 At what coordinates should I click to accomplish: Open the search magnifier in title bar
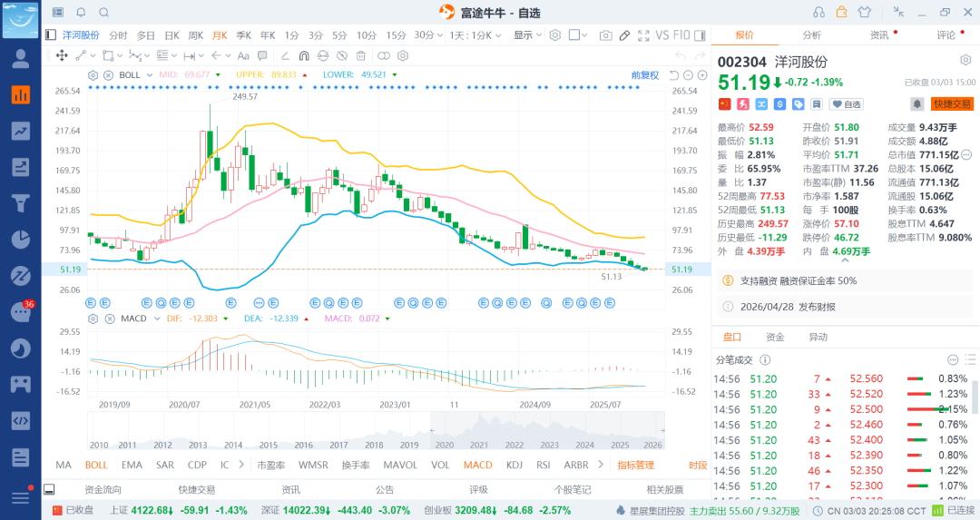click(103, 12)
